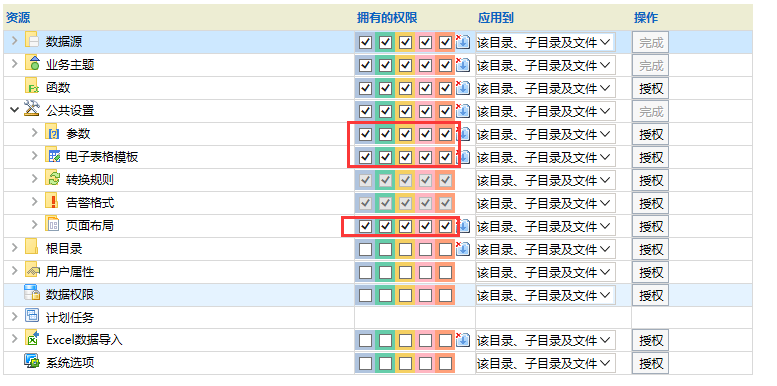Click 授权 button for 函数
The width and height of the screenshot is (777, 386).
tap(651, 89)
